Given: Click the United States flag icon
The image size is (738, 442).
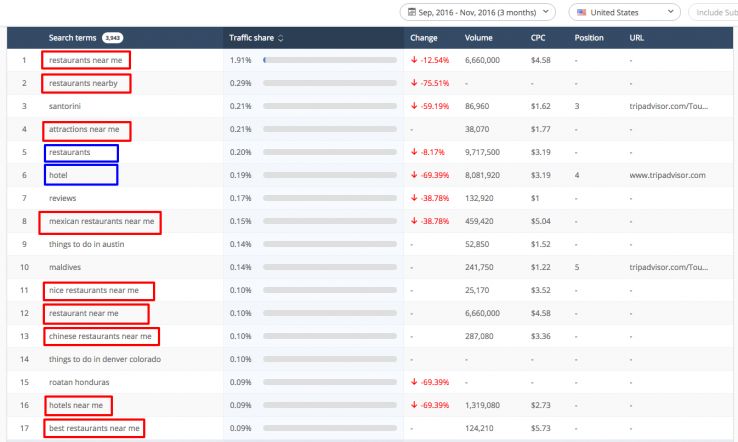Looking at the screenshot, I should click(582, 12).
